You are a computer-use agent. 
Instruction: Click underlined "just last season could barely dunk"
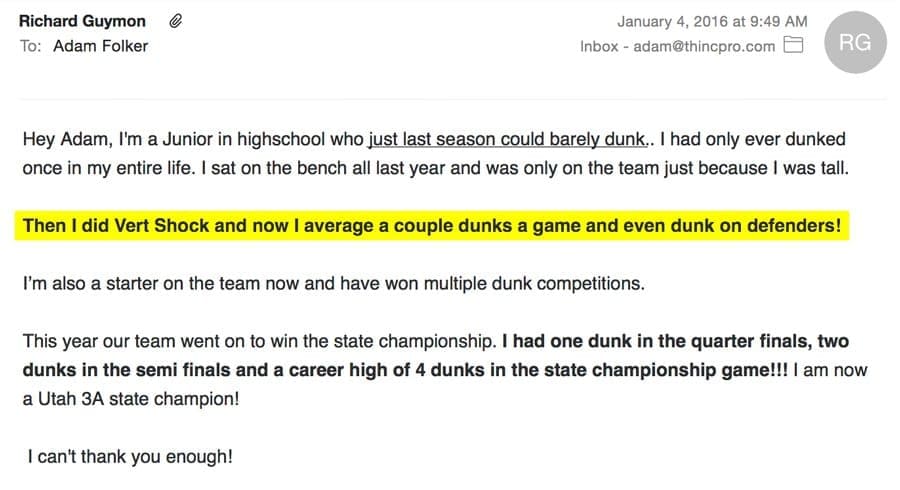tap(506, 140)
